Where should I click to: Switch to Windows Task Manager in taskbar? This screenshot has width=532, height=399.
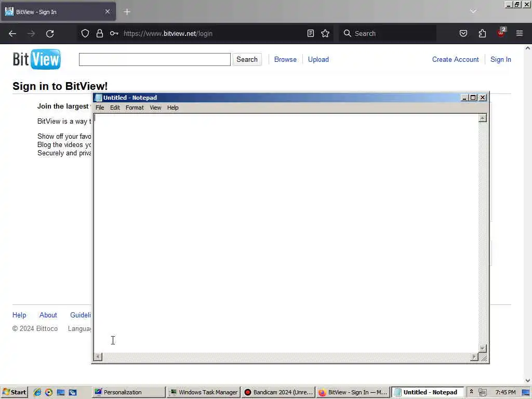point(204,392)
